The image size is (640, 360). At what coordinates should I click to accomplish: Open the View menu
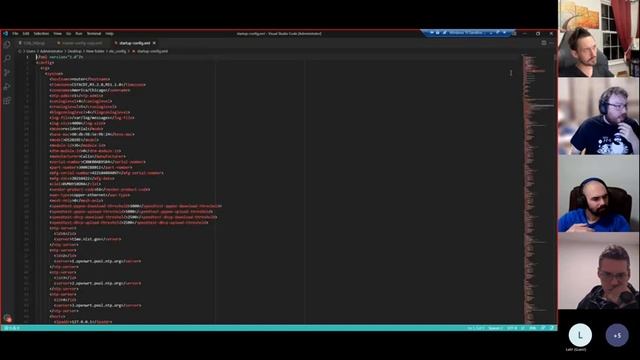click(x=58, y=33)
